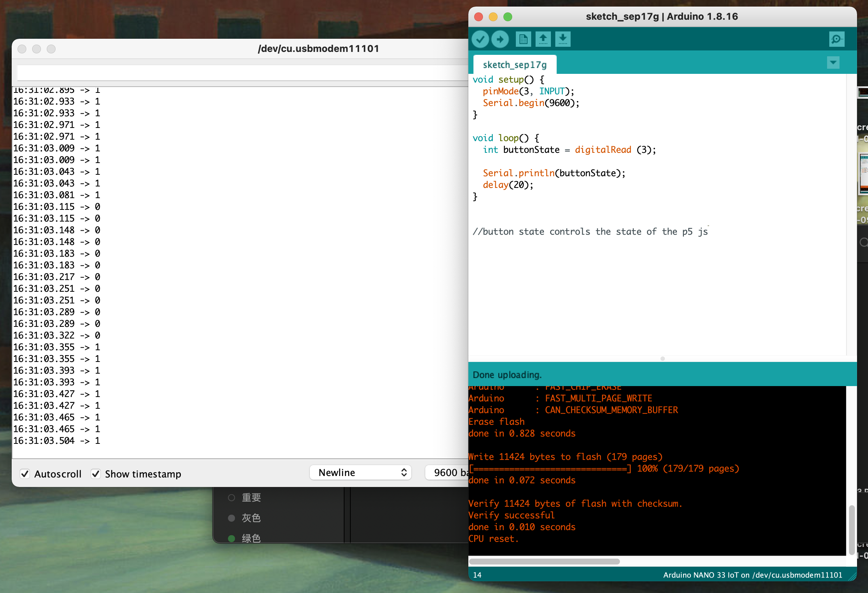Open a sketch with the up-arrow Open icon
This screenshot has height=593, width=868.
543,39
